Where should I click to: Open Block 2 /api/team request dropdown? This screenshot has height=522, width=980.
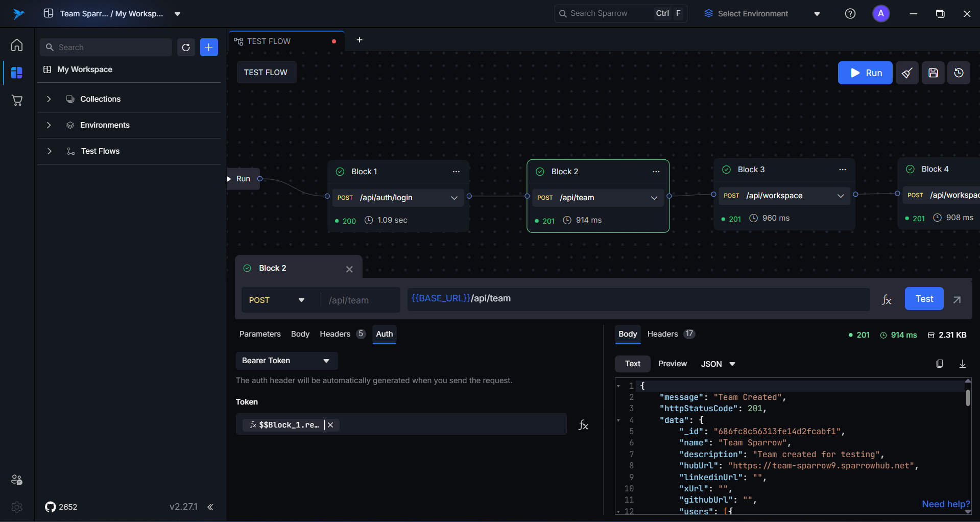pos(654,198)
